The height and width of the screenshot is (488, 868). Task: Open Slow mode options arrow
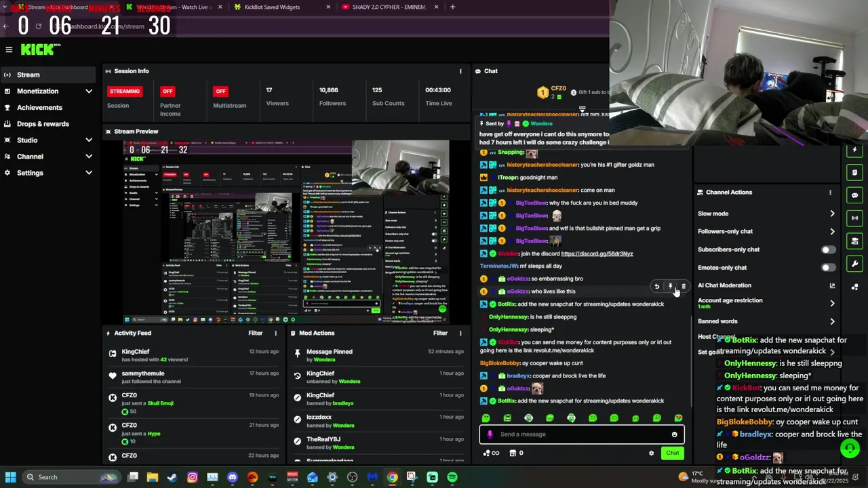(x=832, y=214)
